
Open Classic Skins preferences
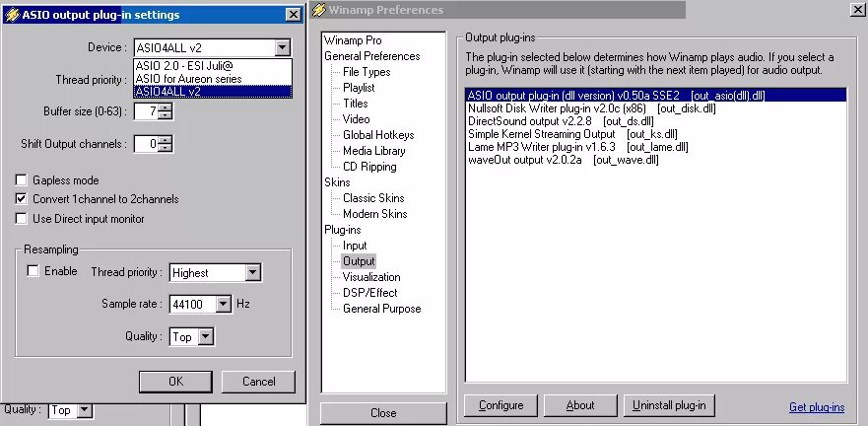point(373,198)
